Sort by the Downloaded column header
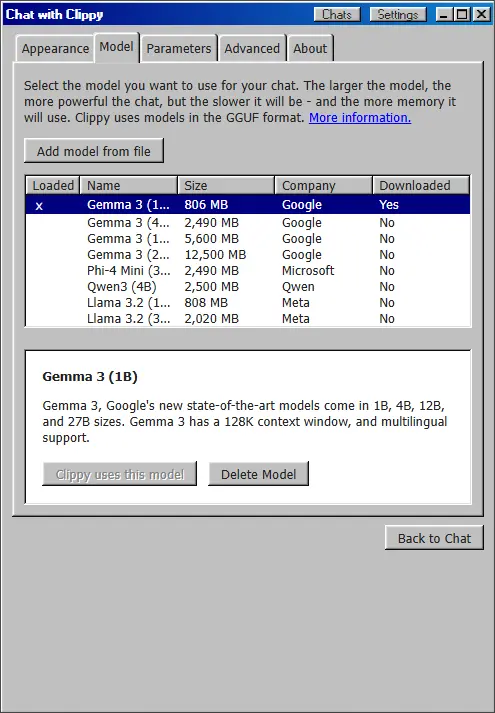Viewport: 495px width, 713px height. coord(421,186)
